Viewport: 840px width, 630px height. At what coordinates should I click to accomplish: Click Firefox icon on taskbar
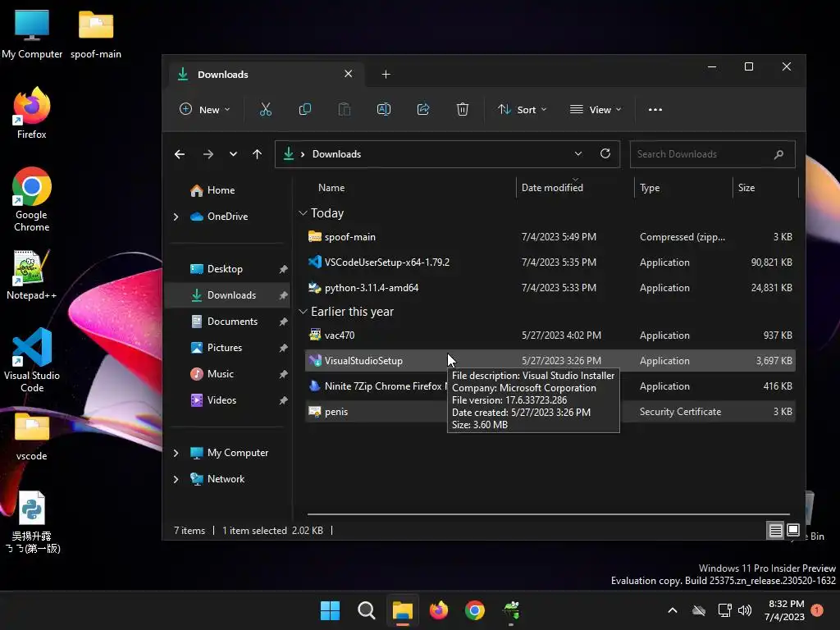pyautogui.click(x=439, y=610)
